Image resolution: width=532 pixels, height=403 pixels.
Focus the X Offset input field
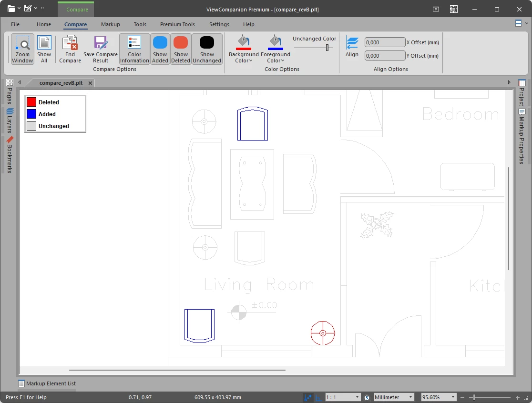tap(385, 42)
